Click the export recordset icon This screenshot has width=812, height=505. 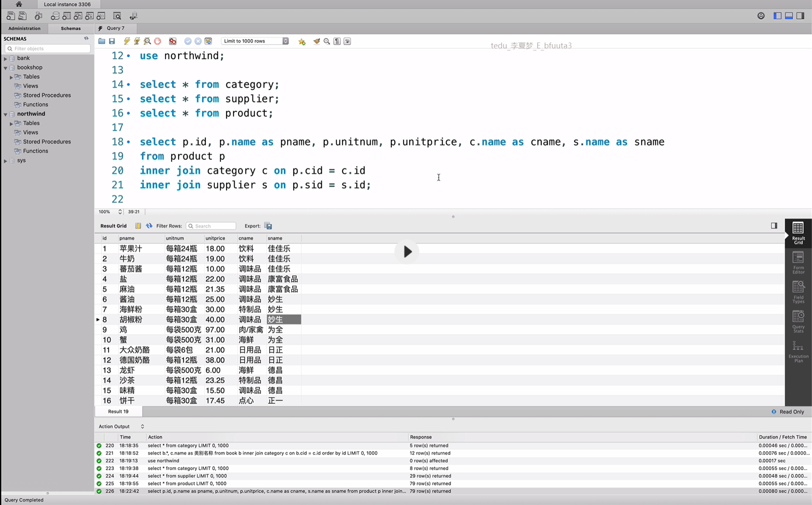[268, 226]
